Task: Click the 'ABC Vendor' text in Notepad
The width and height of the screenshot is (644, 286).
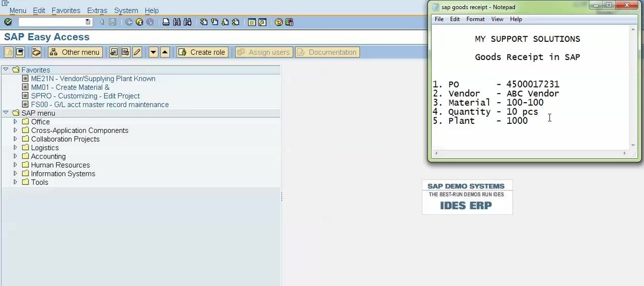Action: point(533,93)
